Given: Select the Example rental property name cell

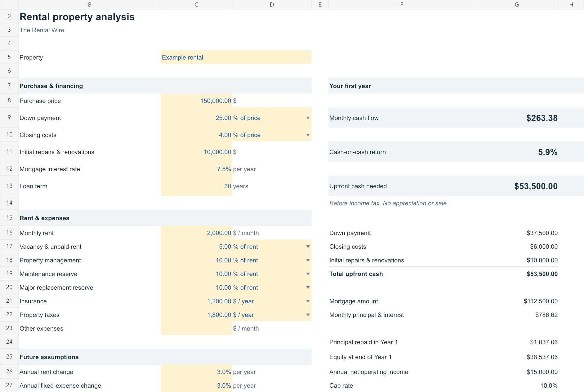Looking at the screenshot, I should (x=236, y=57).
